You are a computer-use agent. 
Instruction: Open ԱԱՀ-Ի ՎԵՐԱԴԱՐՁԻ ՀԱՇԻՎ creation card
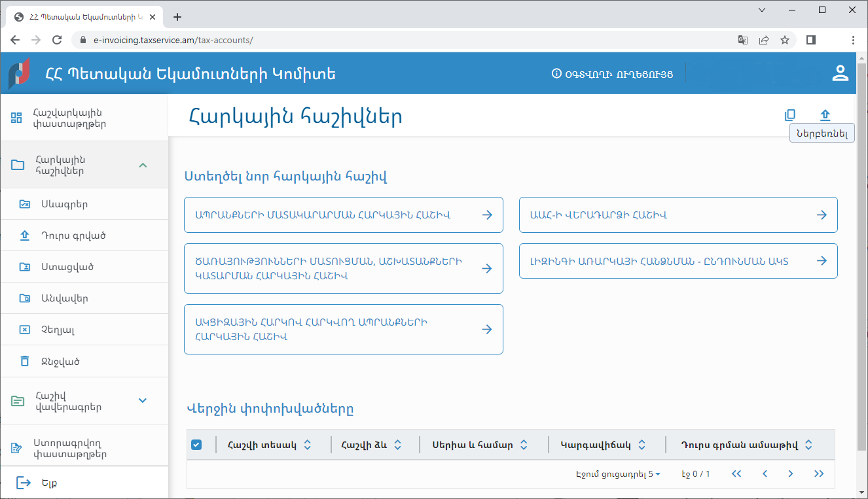[678, 214]
